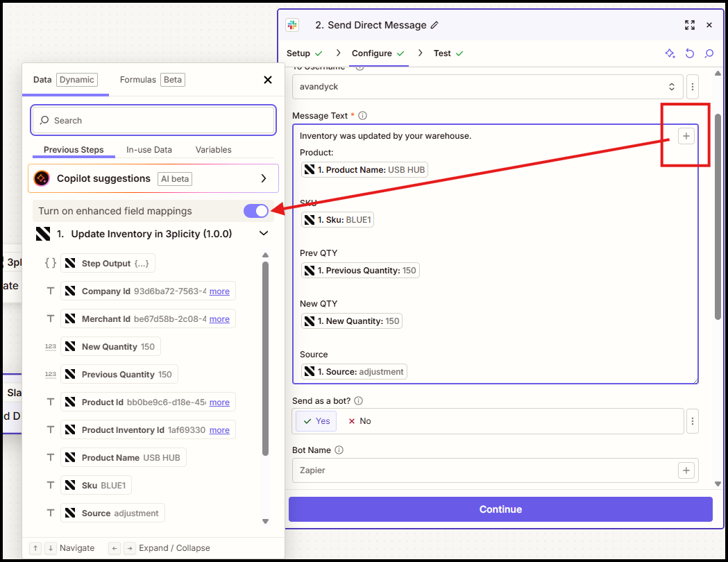Screen dimensions: 728x562
Task: Click info icon next to Bot Name
Action: point(339,450)
